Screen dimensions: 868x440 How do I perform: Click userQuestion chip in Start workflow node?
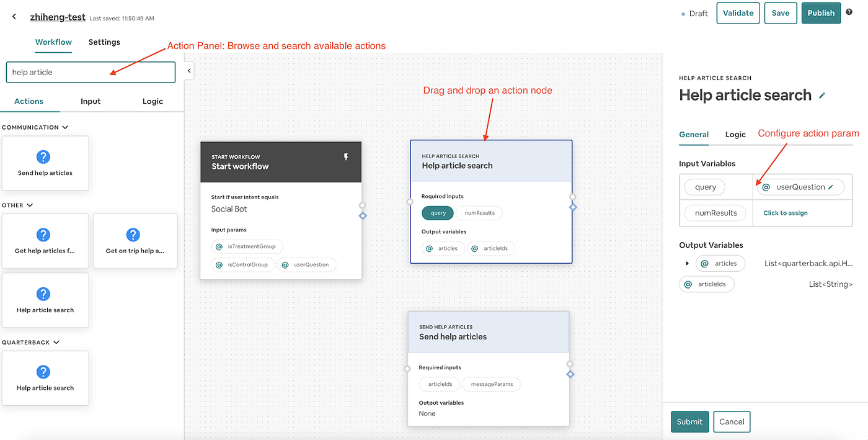tap(307, 264)
